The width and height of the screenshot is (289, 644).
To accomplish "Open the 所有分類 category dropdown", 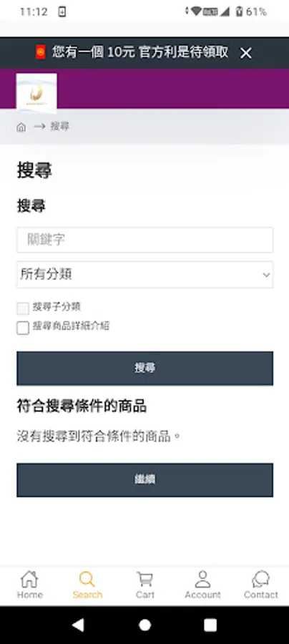I will point(145,274).
